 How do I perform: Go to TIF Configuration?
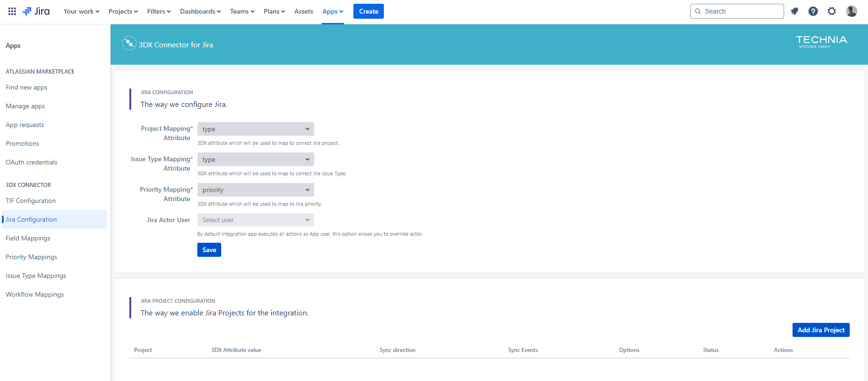tap(30, 201)
